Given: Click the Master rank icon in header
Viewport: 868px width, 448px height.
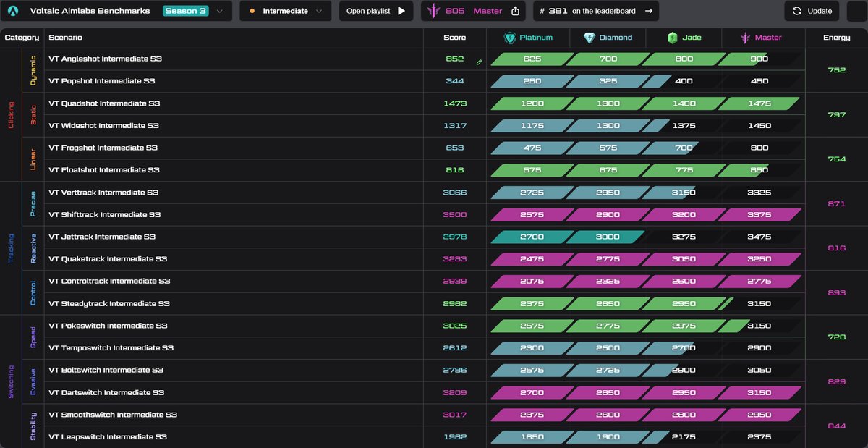Looking at the screenshot, I should coord(746,38).
